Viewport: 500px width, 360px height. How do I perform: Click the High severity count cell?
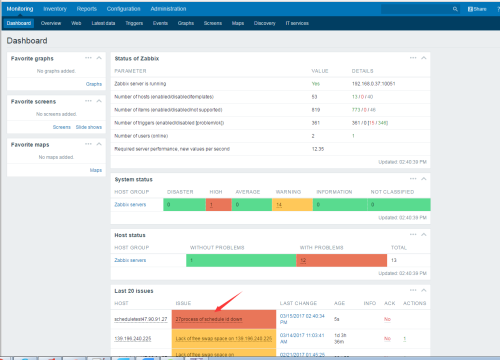(x=218, y=205)
